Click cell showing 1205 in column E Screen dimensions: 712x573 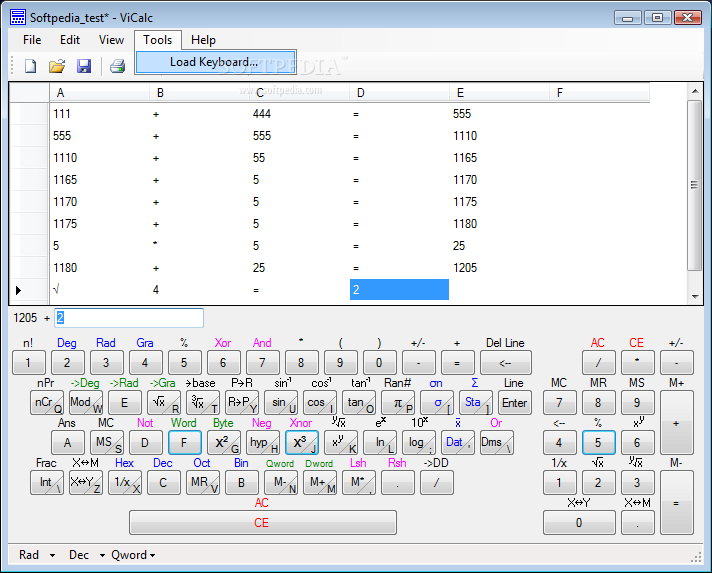tap(499, 268)
